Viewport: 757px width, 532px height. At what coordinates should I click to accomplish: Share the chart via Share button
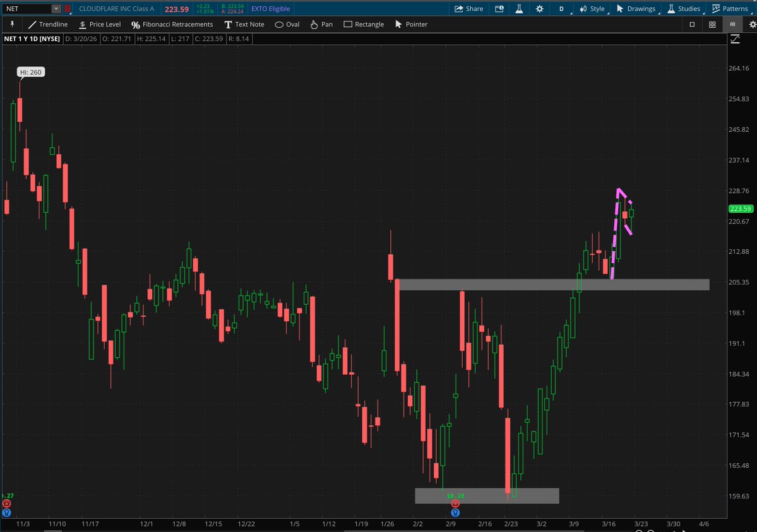point(468,9)
